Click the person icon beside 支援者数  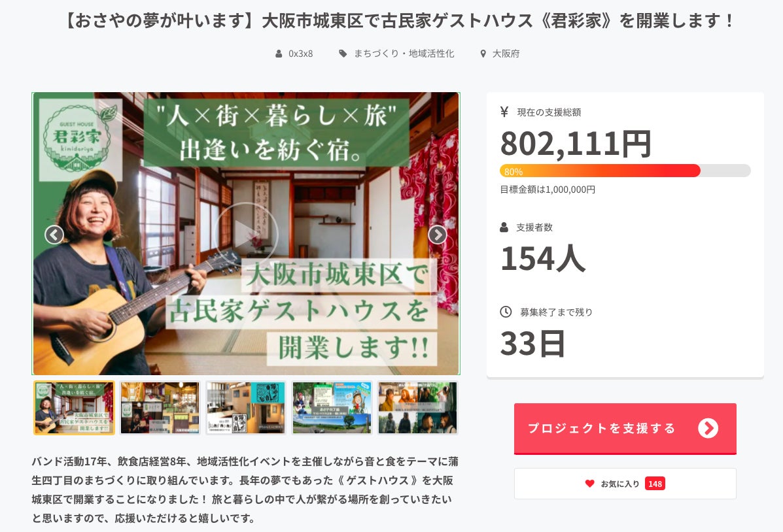pyautogui.click(x=504, y=227)
